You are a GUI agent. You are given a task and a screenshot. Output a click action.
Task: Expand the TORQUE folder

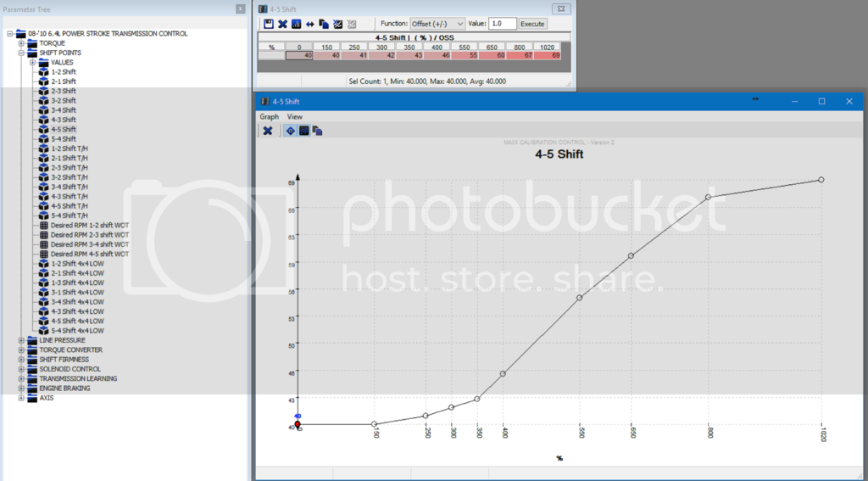[x=21, y=43]
